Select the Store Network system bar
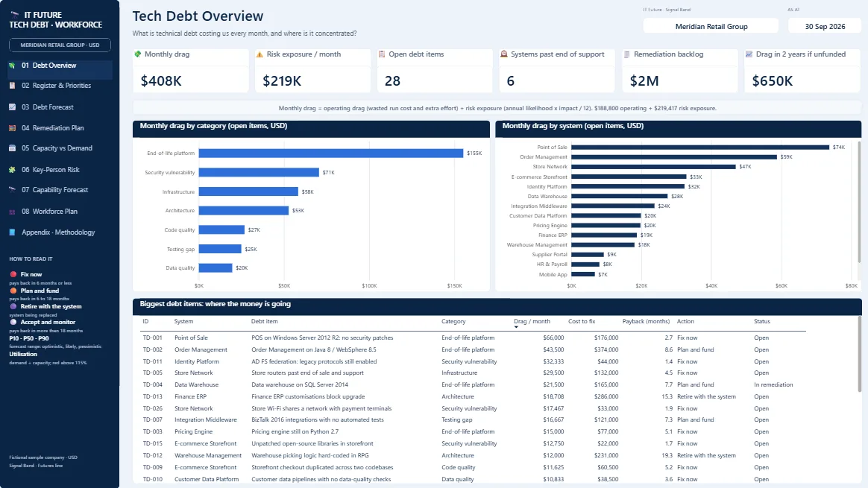 tap(653, 167)
